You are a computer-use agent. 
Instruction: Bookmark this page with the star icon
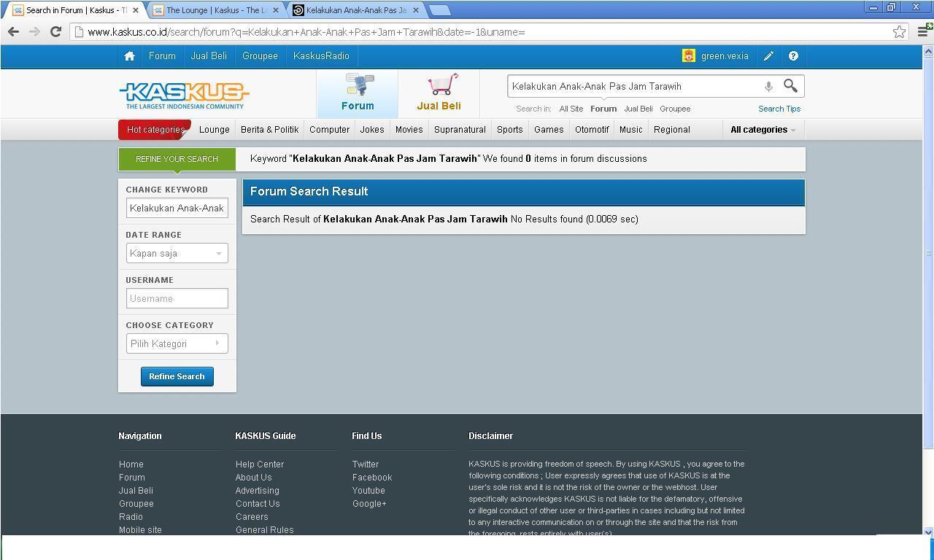(899, 31)
